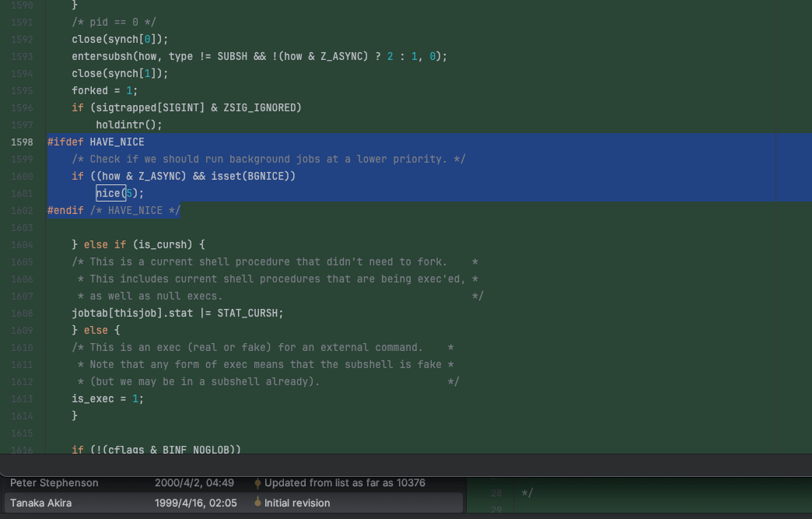The image size is (812, 519).
Task: Click the #endif HAVE_NICE line
Action: pos(114,210)
